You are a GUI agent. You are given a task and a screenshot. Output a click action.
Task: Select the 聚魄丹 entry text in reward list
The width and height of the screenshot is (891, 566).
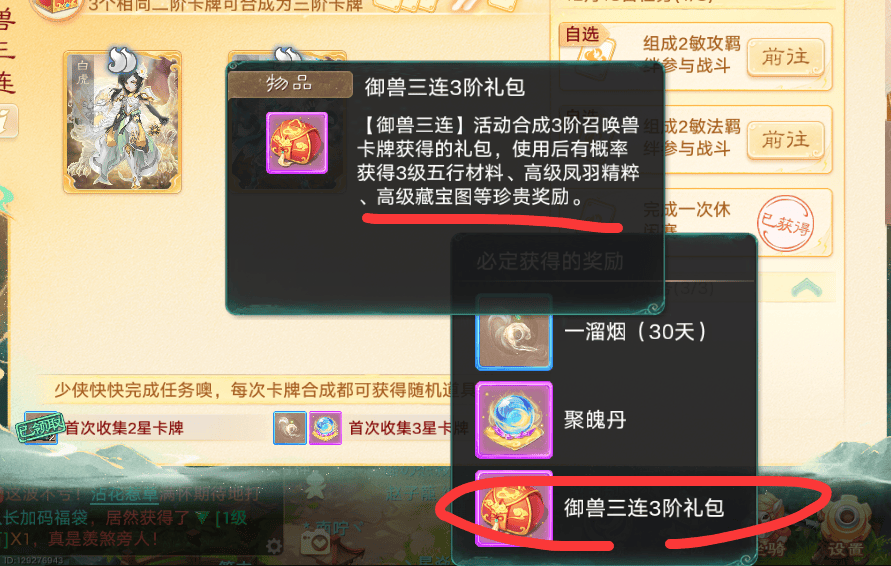[x=595, y=420]
